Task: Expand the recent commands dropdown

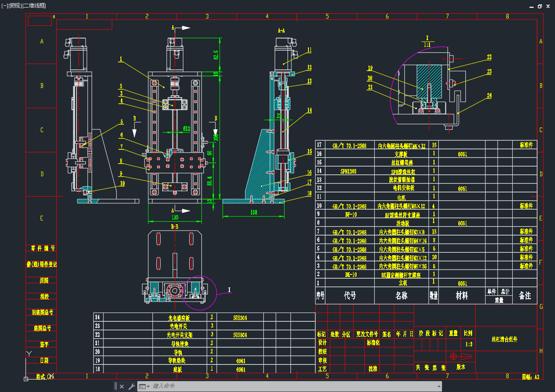Action: [x=144, y=387]
